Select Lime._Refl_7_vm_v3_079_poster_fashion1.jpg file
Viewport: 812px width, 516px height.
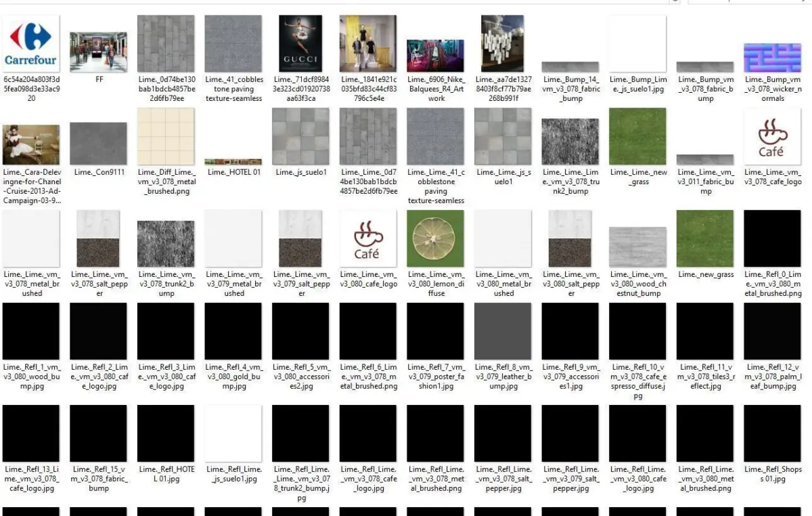click(436, 331)
